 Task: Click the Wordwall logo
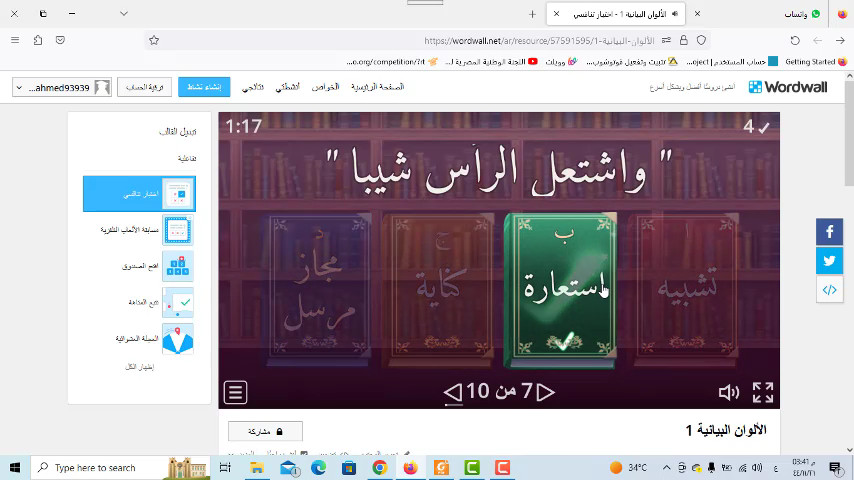pos(788,87)
